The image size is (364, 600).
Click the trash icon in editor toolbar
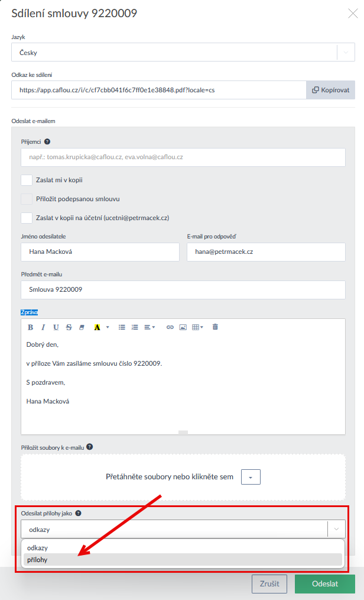215,327
